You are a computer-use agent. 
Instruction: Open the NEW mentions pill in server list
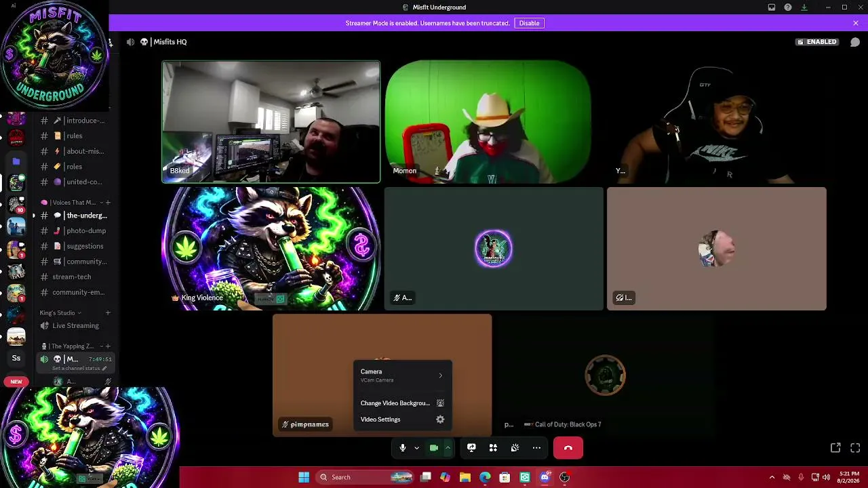pos(16,382)
